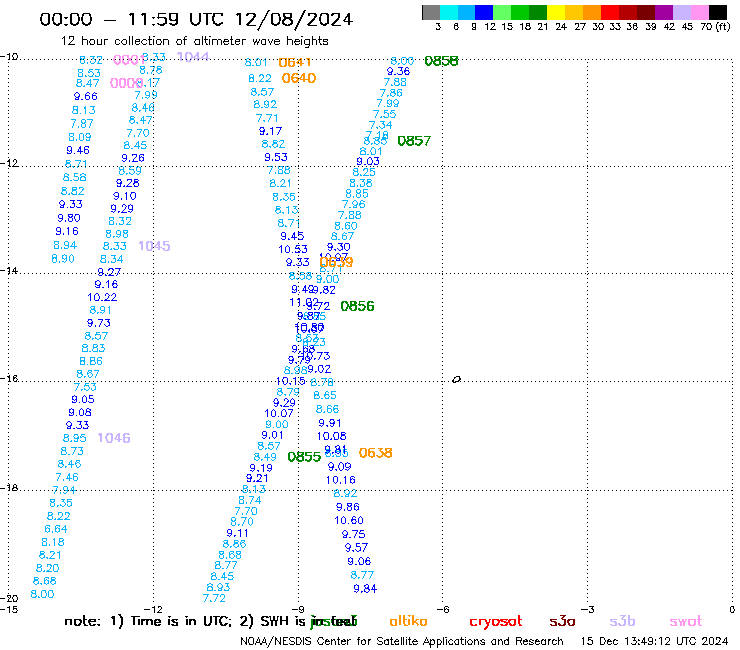Click the 's3a' satellite legend label
This screenshot has height=650, width=740.
[562, 622]
